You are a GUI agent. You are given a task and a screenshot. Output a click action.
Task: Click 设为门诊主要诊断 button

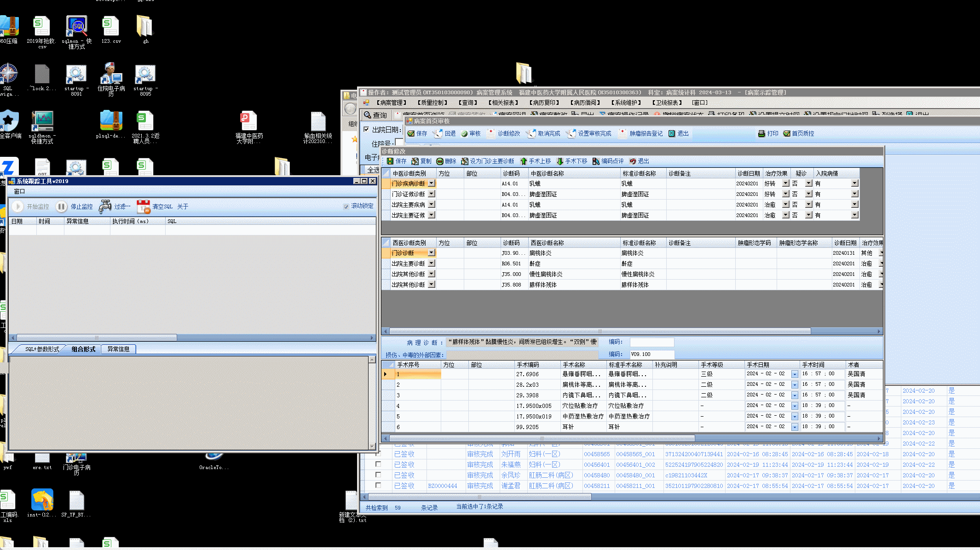(487, 161)
